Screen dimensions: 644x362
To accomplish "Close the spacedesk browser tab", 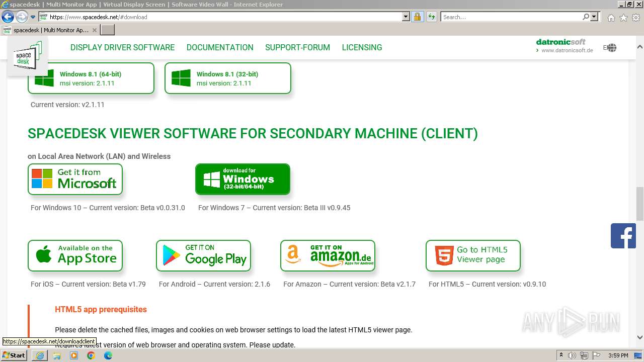I will click(94, 30).
